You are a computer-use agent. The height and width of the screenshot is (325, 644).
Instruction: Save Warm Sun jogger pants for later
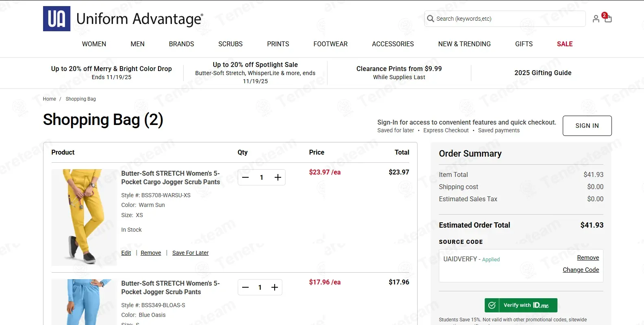coord(190,253)
